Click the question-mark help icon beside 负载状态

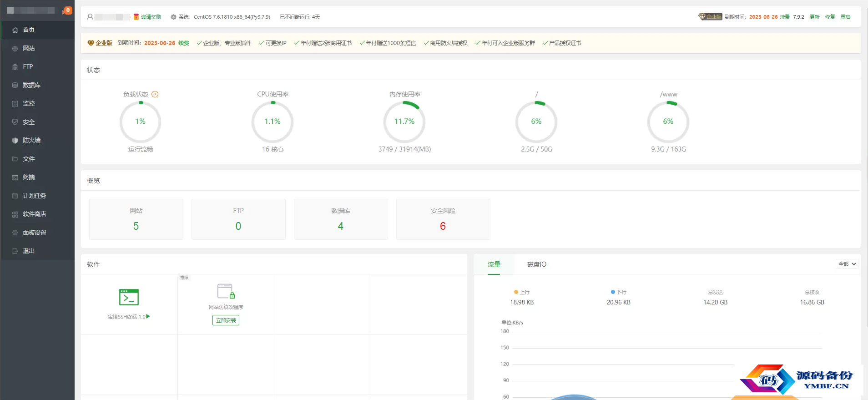[155, 94]
